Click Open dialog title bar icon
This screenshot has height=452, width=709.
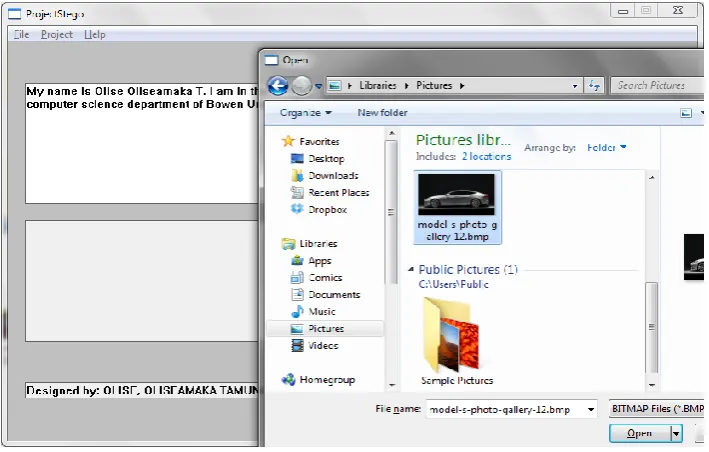(271, 60)
